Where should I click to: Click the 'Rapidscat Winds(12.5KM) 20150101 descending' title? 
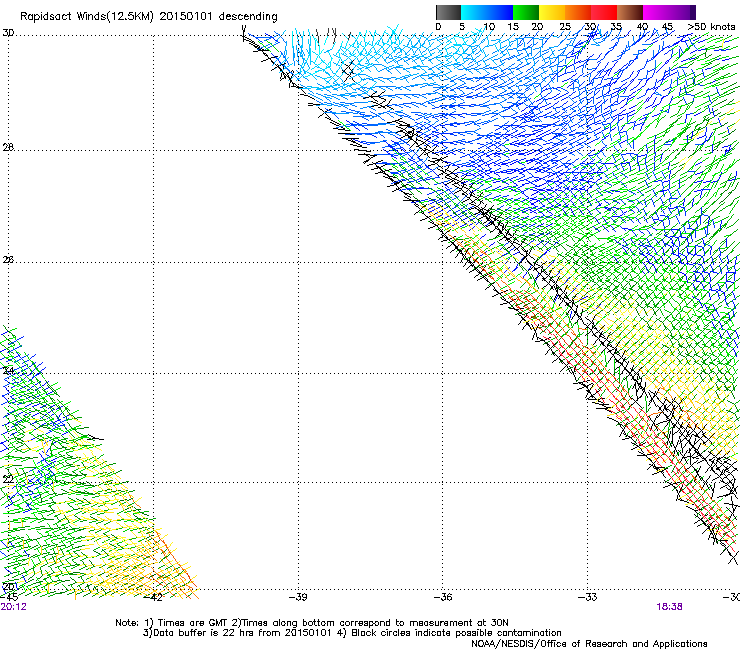pos(149,16)
